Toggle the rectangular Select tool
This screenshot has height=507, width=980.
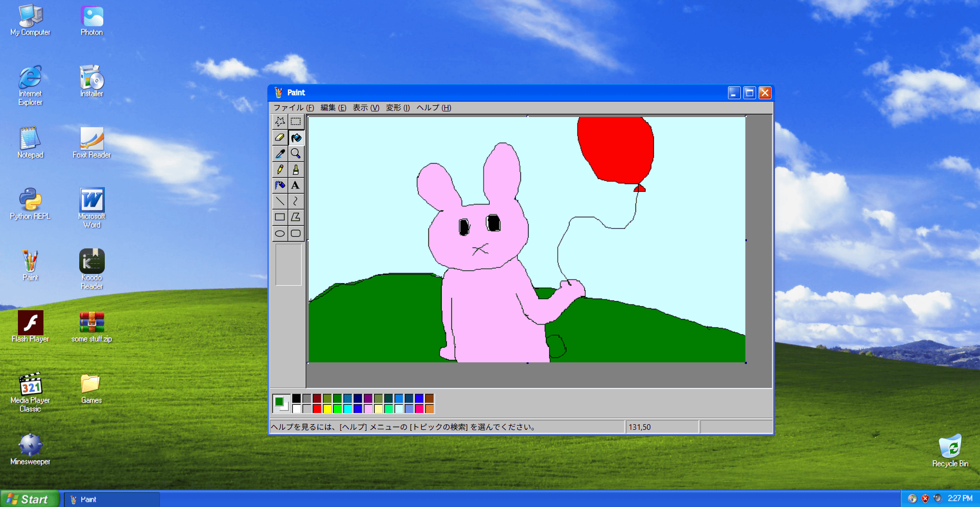point(296,122)
